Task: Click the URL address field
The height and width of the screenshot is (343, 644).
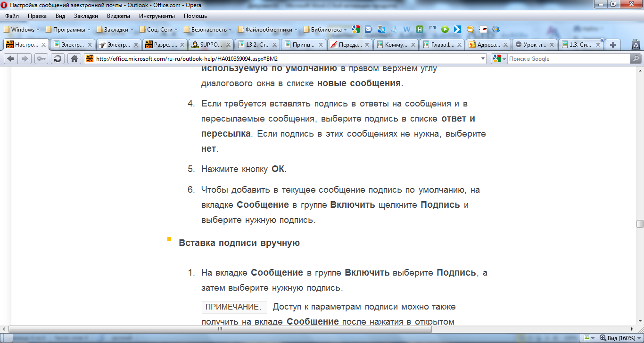Action: (285, 59)
